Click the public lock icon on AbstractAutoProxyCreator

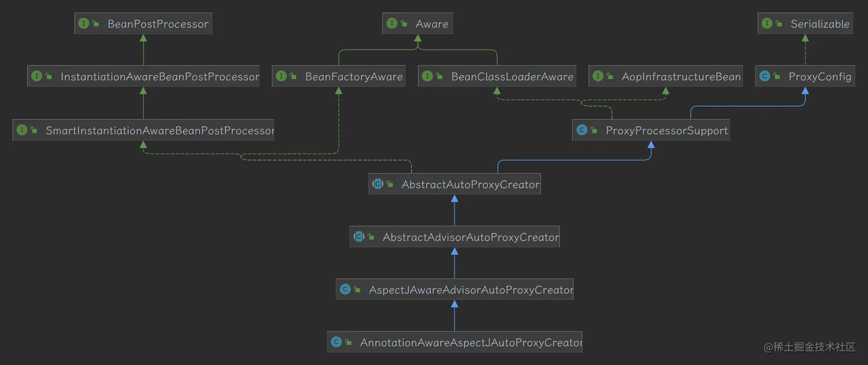tap(389, 184)
